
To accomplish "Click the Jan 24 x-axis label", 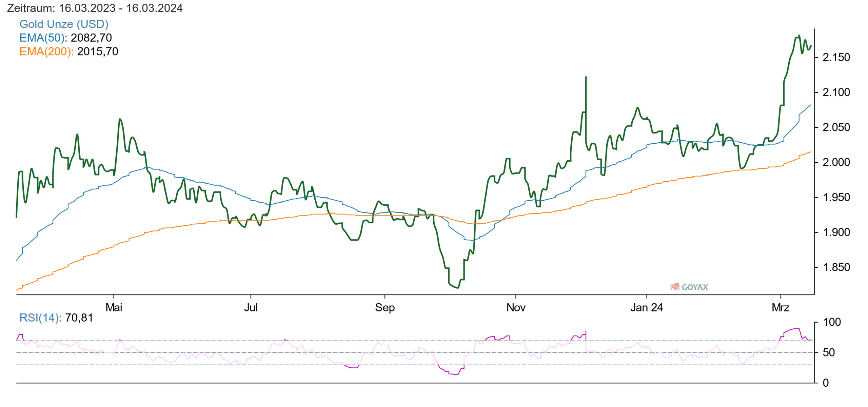I will 647,308.
